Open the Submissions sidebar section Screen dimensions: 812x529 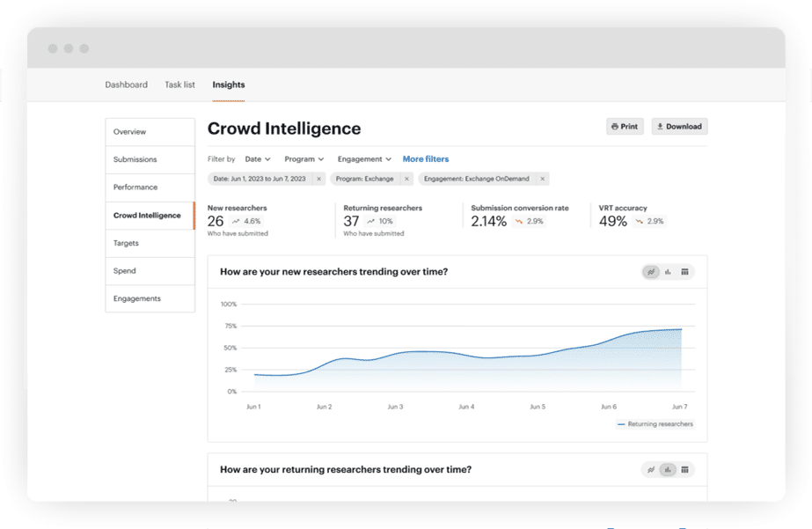[x=135, y=160]
